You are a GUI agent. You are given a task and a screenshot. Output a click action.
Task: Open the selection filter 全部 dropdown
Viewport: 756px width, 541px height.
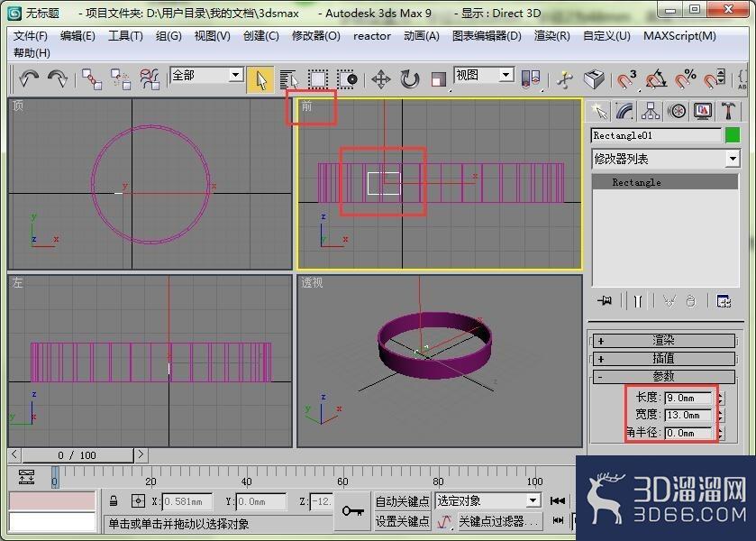(x=235, y=75)
